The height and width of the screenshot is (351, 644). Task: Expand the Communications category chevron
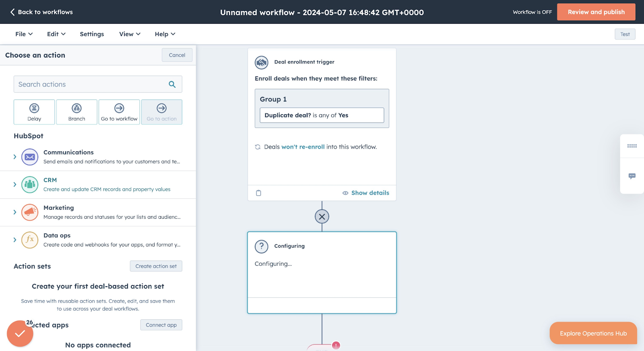pyautogui.click(x=15, y=157)
